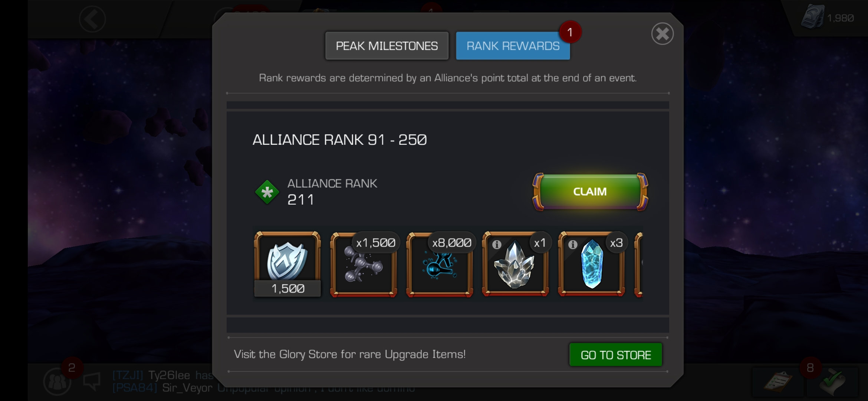Open the alliance members icon in bottom bar
Image resolution: width=868 pixels, height=401 pixels.
point(57,382)
